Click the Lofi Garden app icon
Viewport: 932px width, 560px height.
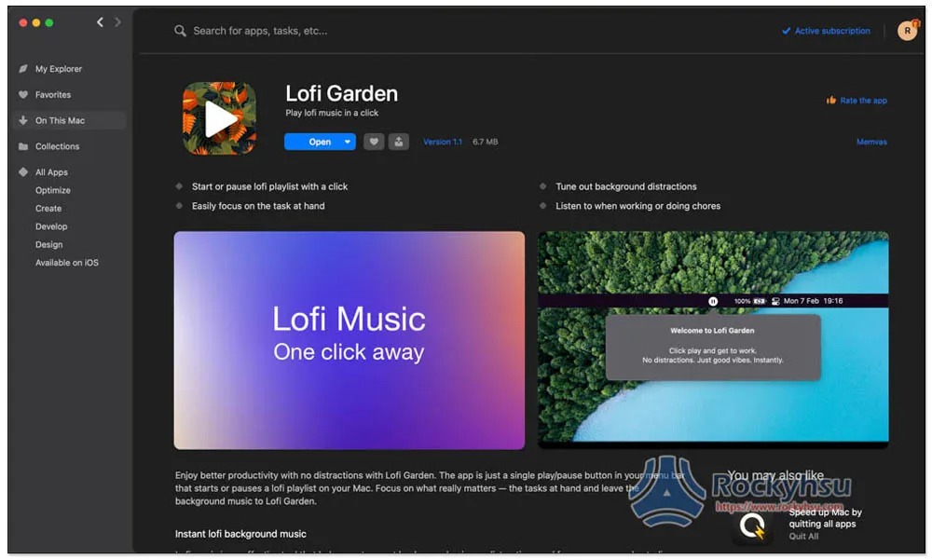point(219,118)
